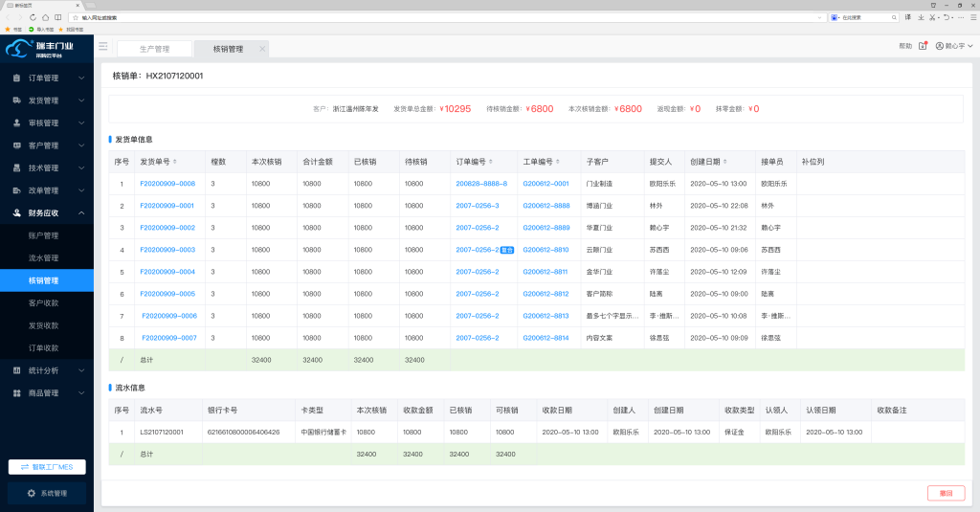Image resolution: width=980 pixels, height=512 pixels.
Task: Close the 核销管理 tab
Action: coord(262,49)
